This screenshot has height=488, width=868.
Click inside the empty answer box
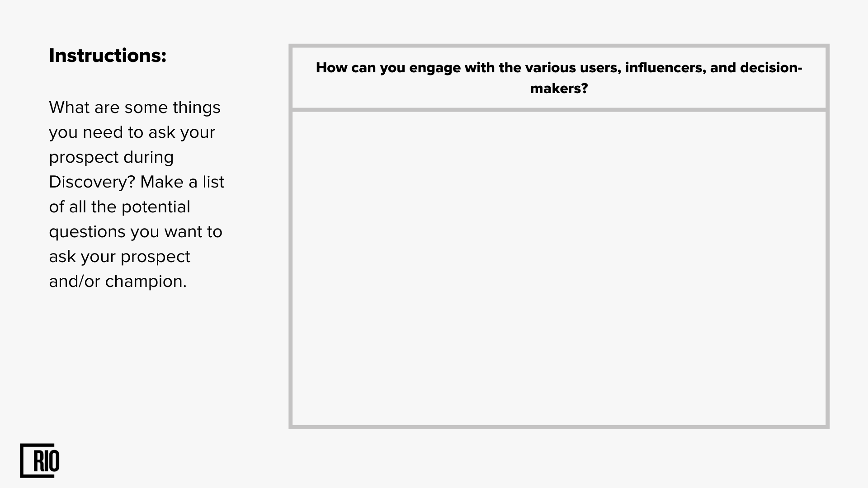click(559, 268)
